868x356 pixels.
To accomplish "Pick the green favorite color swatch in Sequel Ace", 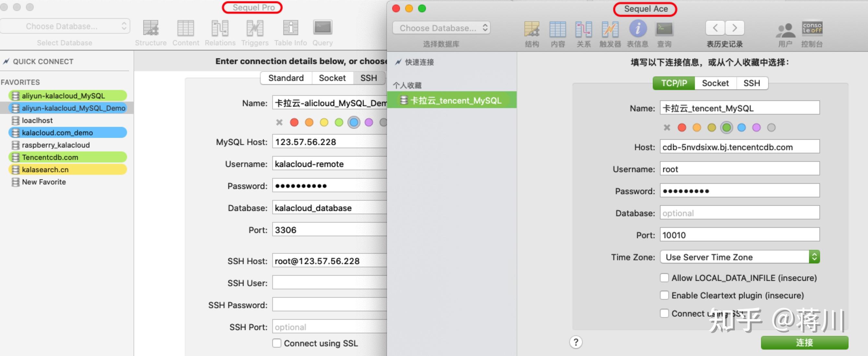I will pyautogui.click(x=726, y=127).
